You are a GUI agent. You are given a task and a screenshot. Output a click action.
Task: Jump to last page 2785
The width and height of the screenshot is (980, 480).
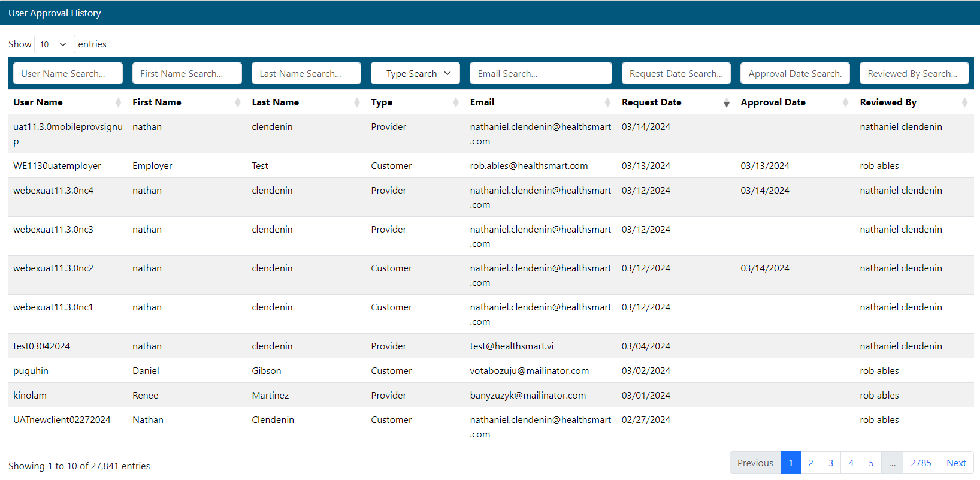tap(921, 463)
